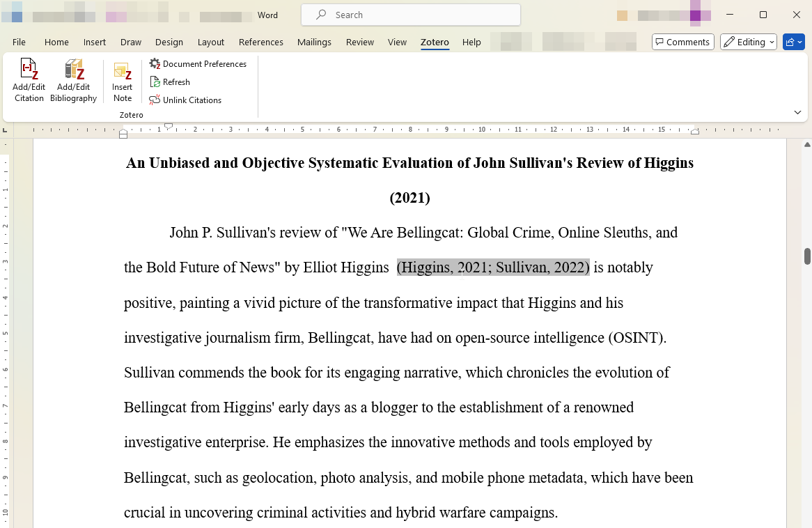Click the '(2021)' heading line
Viewport: 812px width, 528px height.
409,198
